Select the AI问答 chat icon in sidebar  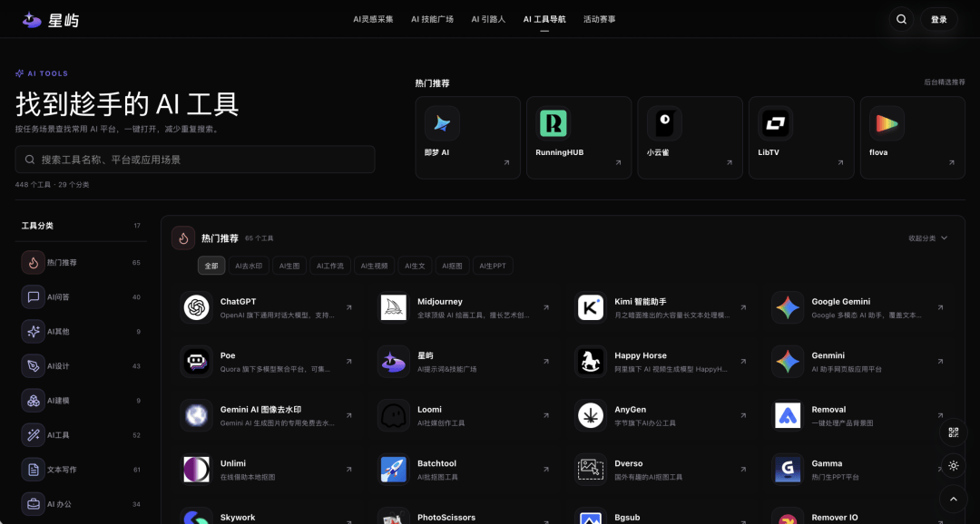(x=34, y=296)
